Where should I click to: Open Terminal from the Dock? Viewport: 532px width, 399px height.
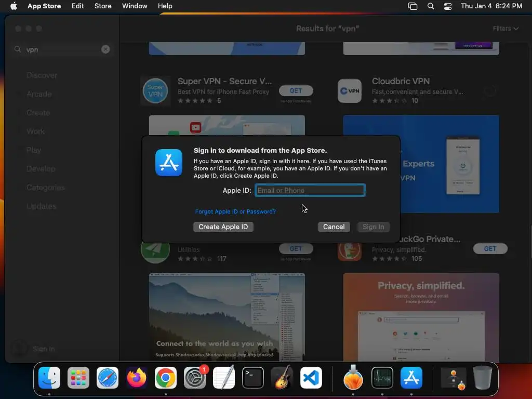click(253, 378)
